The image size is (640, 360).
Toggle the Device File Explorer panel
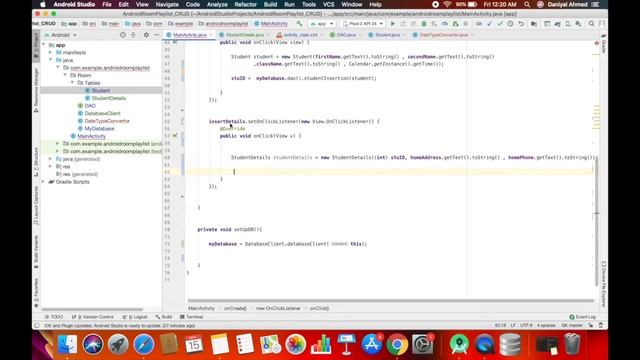(604, 284)
